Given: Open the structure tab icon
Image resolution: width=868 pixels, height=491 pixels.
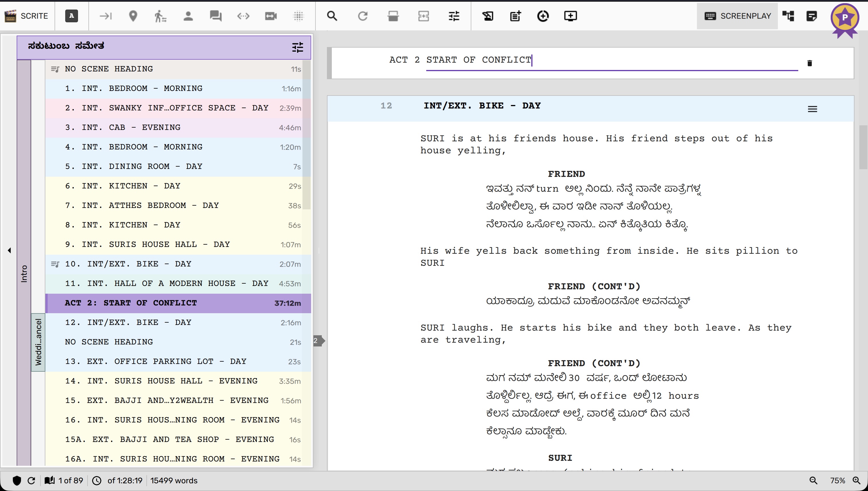Looking at the screenshot, I should click(788, 16).
